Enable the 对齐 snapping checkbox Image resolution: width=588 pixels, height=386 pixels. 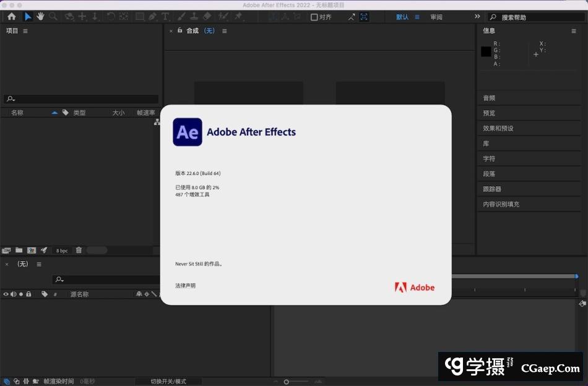314,17
